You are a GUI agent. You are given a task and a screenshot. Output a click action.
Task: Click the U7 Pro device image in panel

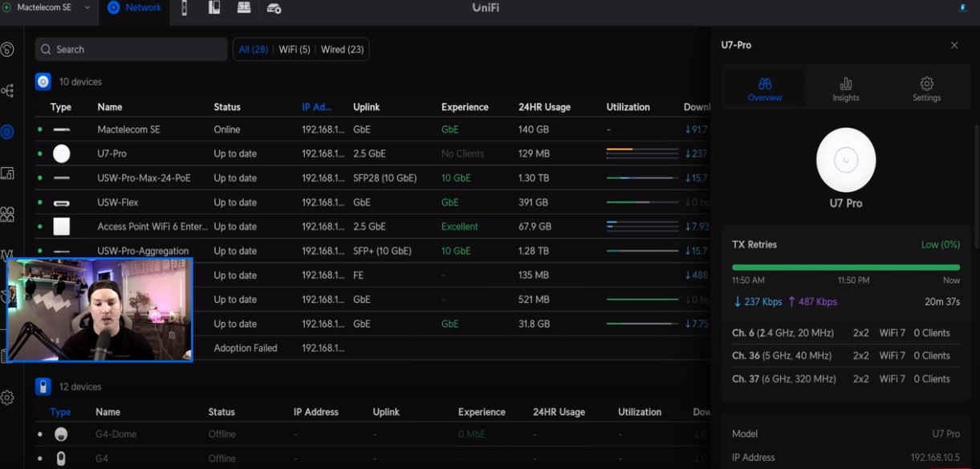tap(846, 160)
